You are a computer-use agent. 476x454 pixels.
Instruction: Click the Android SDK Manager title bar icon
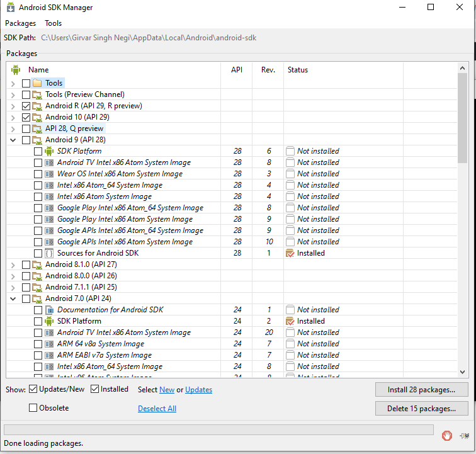click(11, 7)
